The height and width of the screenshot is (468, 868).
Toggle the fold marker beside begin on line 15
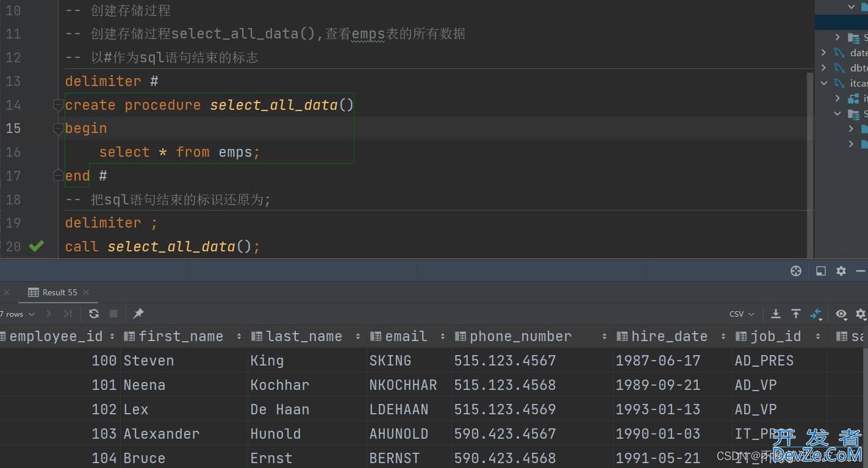(x=58, y=129)
